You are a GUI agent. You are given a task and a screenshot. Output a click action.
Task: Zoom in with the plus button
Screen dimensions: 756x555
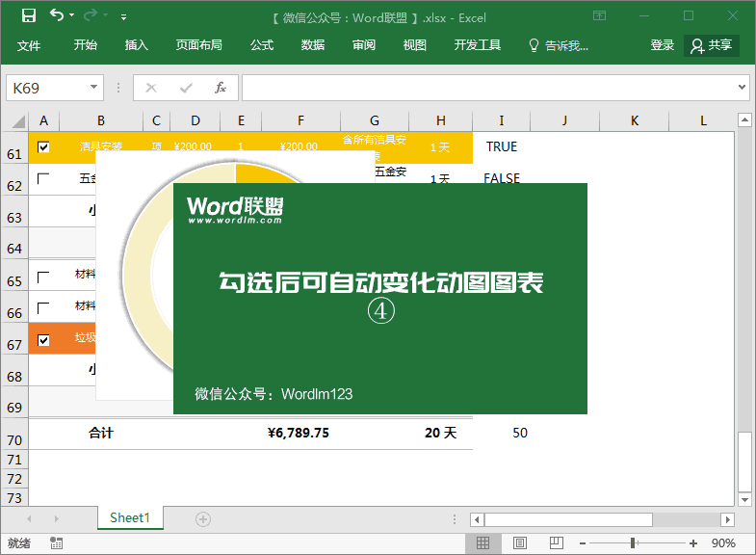point(693,543)
